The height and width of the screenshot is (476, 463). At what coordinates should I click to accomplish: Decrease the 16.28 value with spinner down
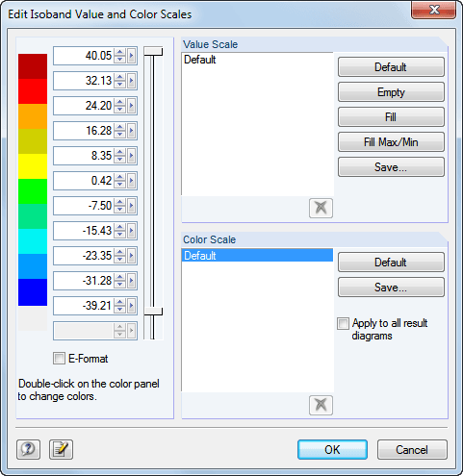pyautogui.click(x=120, y=135)
